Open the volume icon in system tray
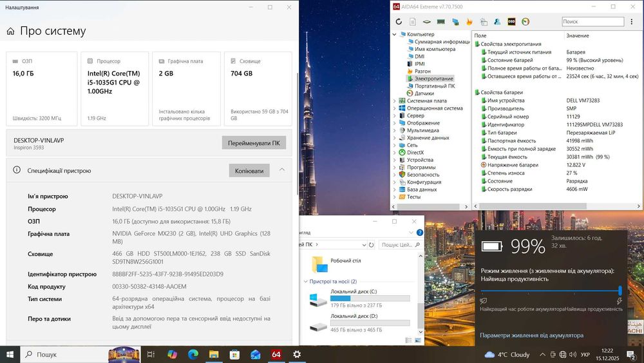This screenshot has width=644, height=363. (x=573, y=355)
